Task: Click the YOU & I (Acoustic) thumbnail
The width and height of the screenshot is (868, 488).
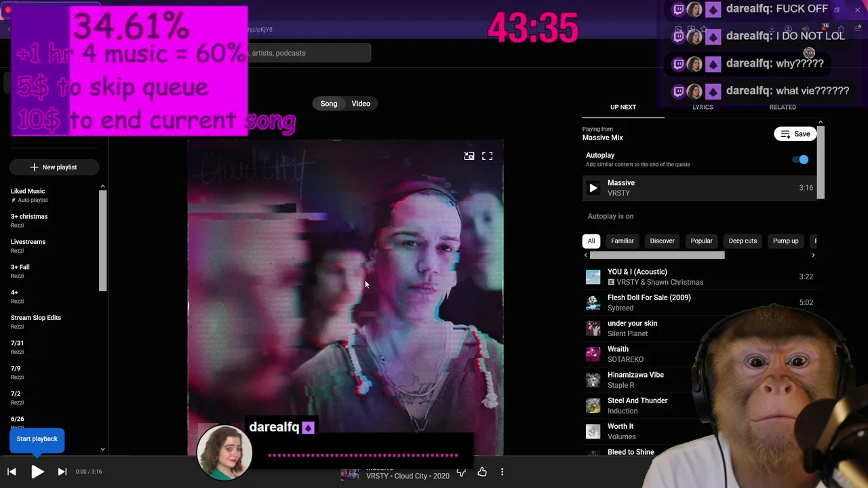Action: coord(593,277)
